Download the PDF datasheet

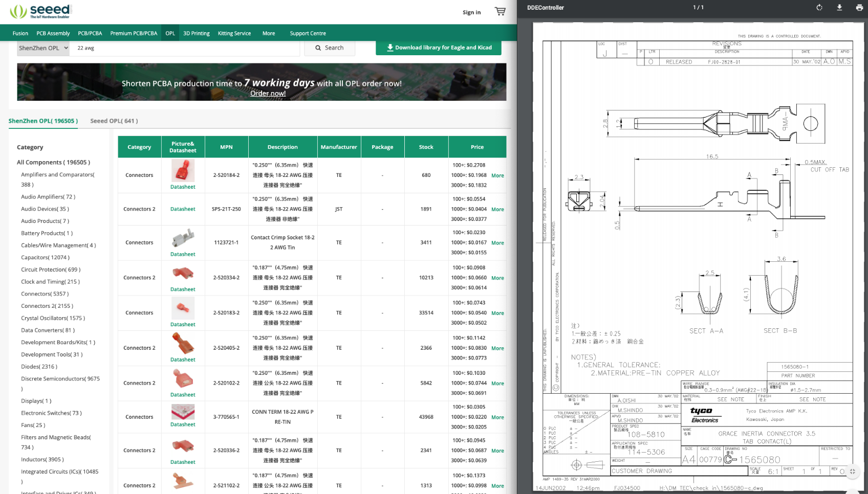(839, 8)
